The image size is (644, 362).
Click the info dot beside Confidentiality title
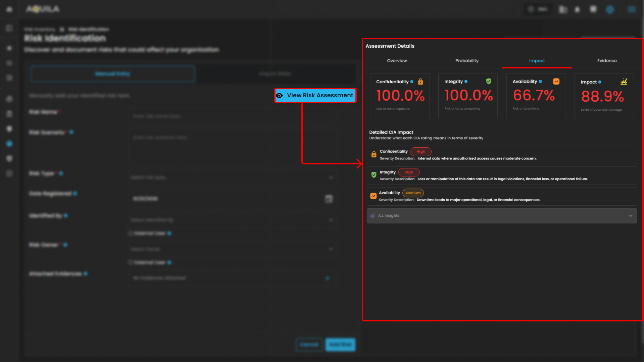tap(412, 82)
